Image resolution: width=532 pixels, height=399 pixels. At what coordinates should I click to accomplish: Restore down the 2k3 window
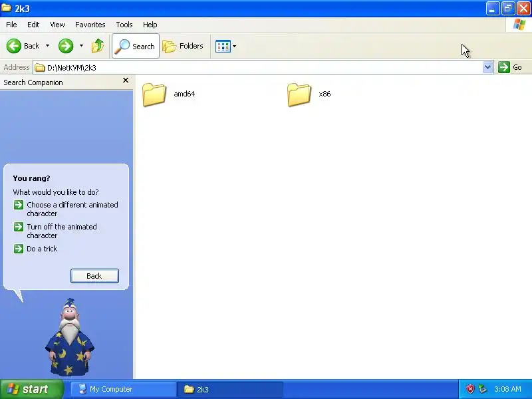508,9
